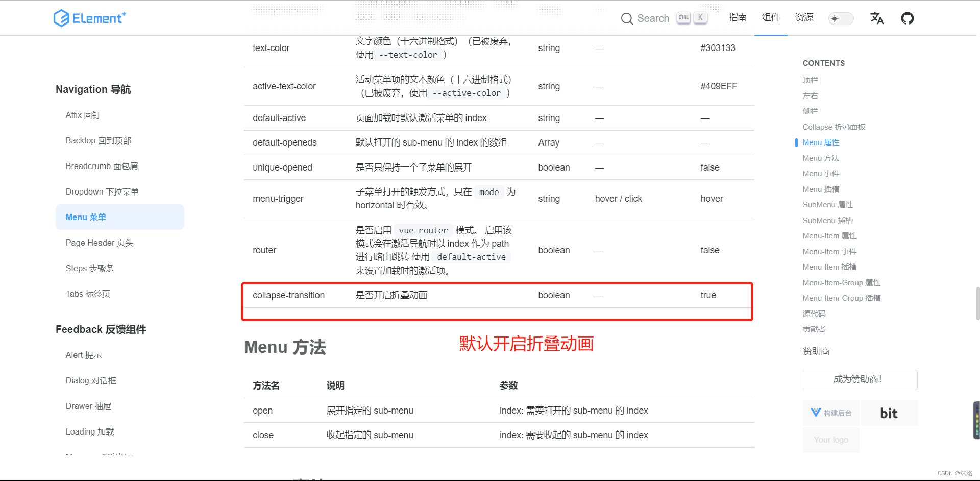Screen dimensions: 980x481
Task: Switch to the 组件 tab
Action: pos(771,18)
